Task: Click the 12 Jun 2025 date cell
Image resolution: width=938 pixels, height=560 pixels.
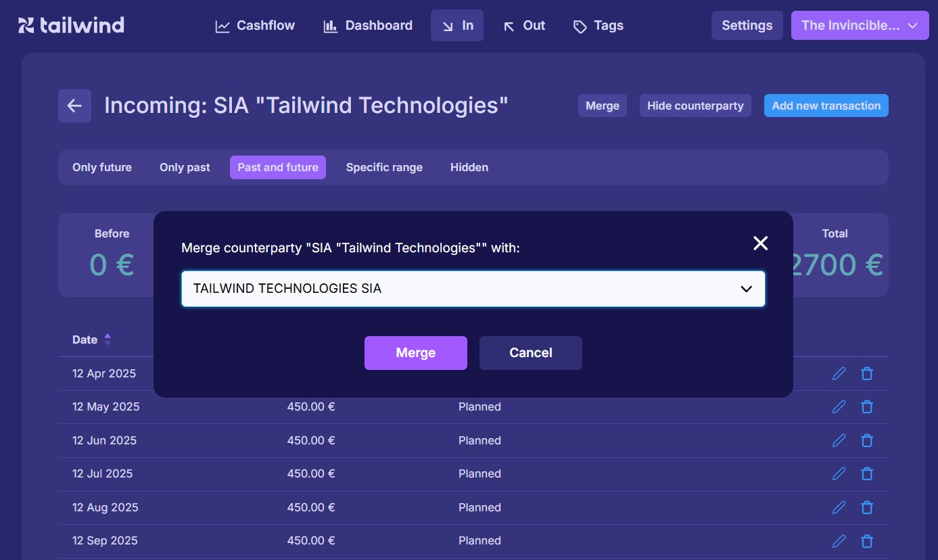Action: click(104, 440)
